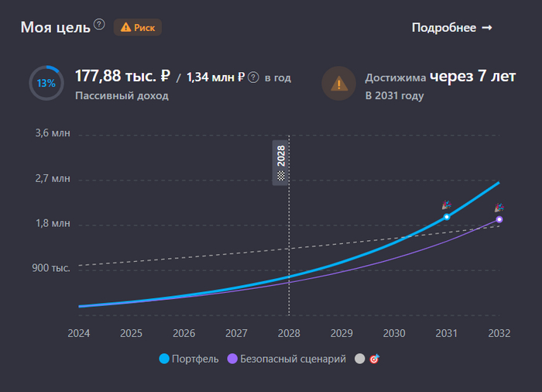Click party popper icon above 2031 point
Screen dimensions: 542x392
coord(446,205)
